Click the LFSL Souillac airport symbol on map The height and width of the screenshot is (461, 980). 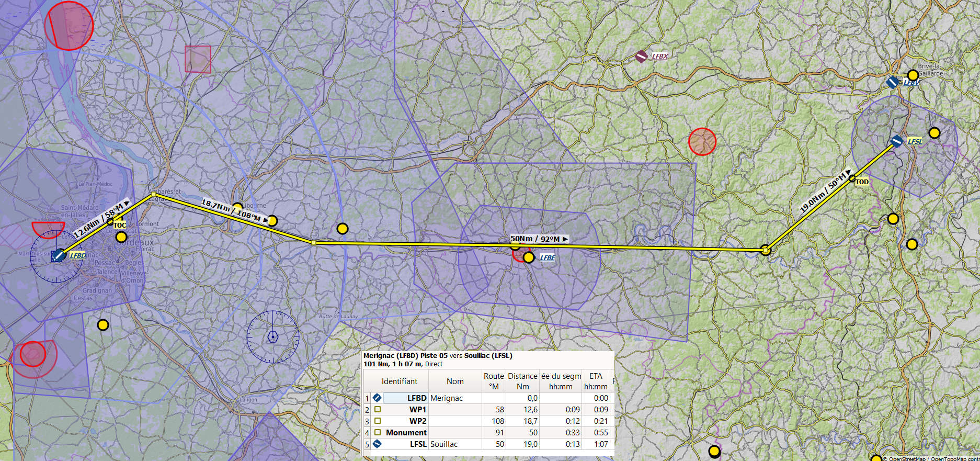[x=897, y=141]
